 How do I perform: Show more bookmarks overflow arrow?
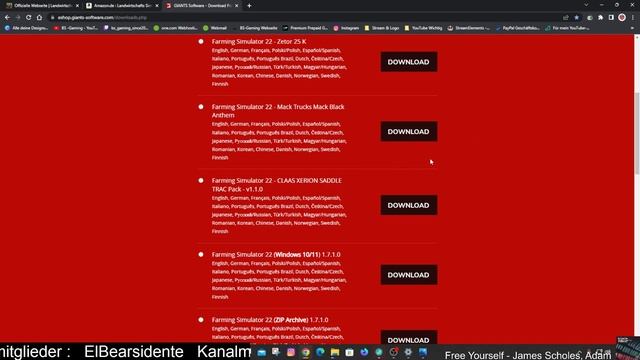click(632, 28)
